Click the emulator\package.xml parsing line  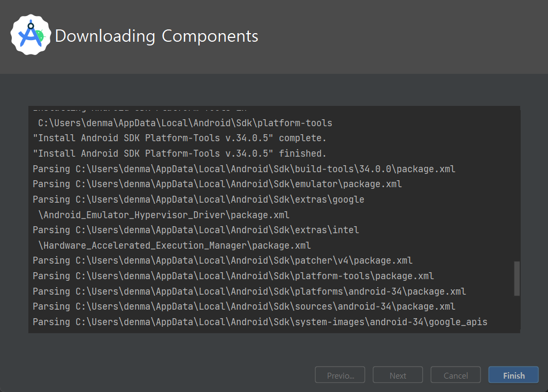tap(217, 184)
